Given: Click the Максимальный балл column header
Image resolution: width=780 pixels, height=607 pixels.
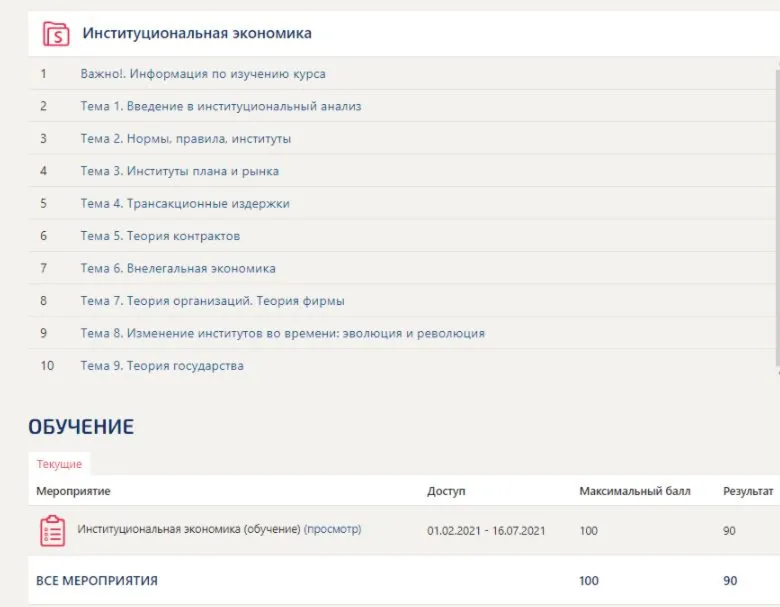Looking at the screenshot, I should pyautogui.click(x=635, y=491).
